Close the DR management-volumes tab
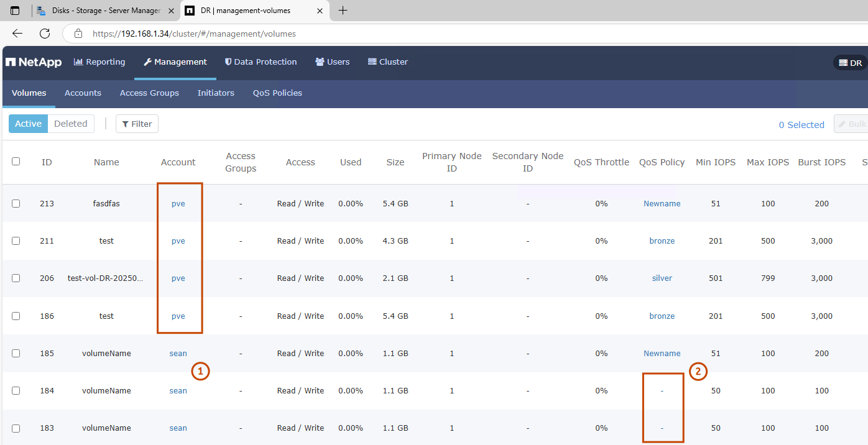This screenshot has height=445, width=868. pyautogui.click(x=320, y=11)
